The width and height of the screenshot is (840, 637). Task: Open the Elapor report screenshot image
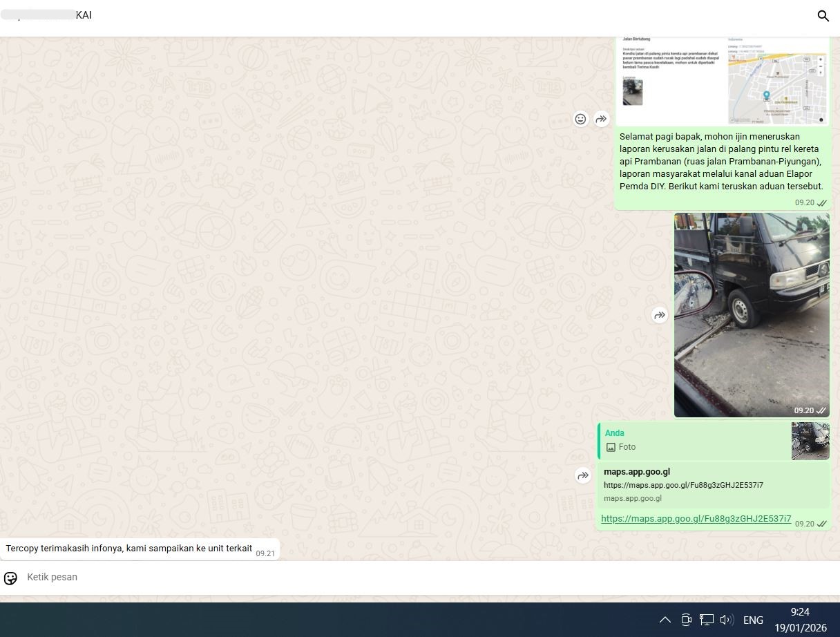(x=722, y=79)
